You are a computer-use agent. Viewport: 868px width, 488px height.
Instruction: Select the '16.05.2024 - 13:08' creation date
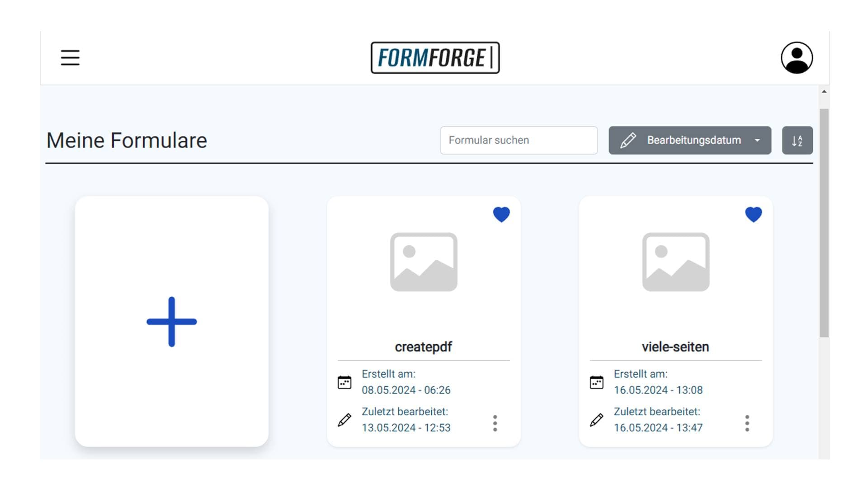coord(658,390)
